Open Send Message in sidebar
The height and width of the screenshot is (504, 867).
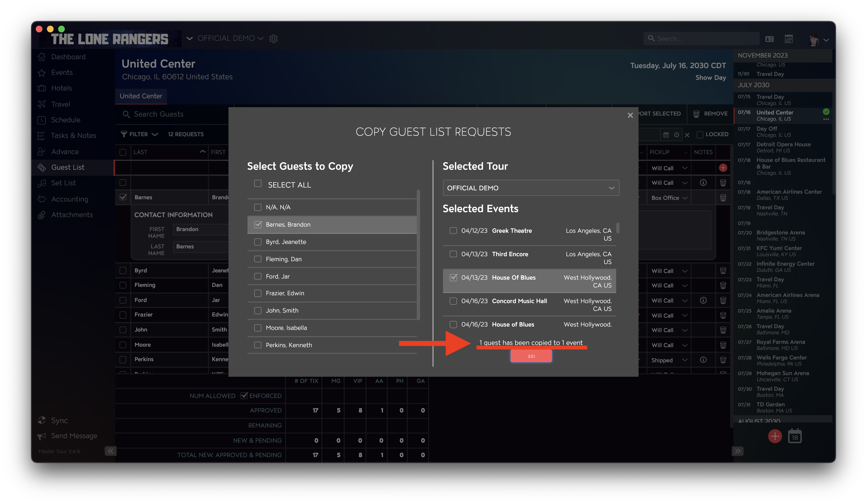(x=74, y=436)
